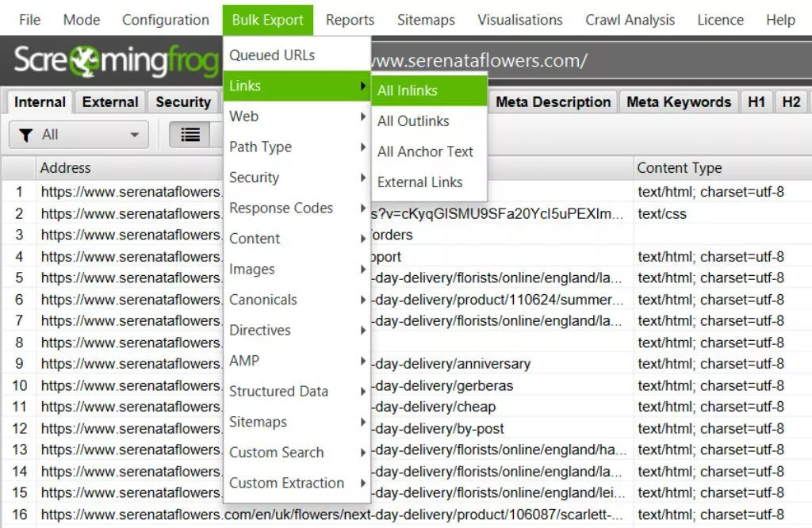This screenshot has width=812, height=528.
Task: Click the Screaming Frog logo
Action: (x=116, y=61)
